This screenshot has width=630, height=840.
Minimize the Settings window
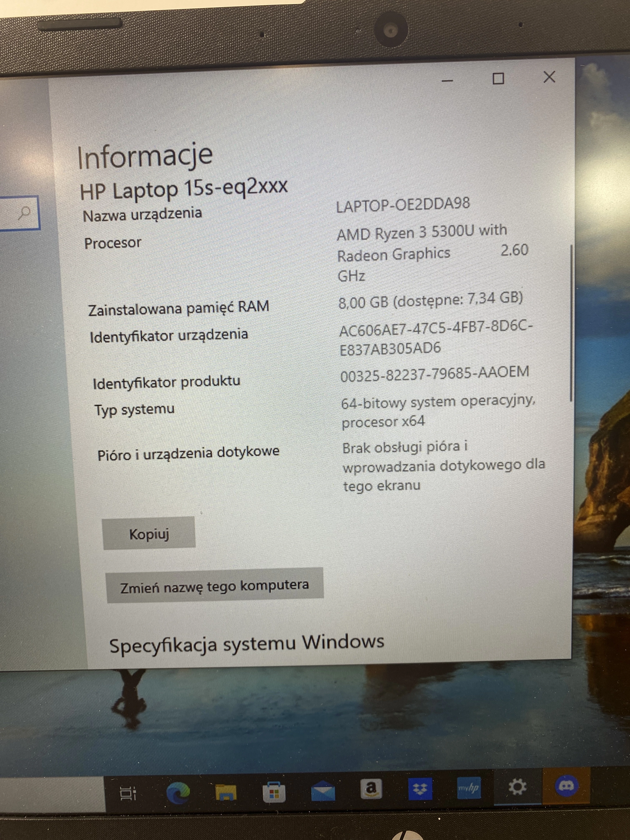click(x=447, y=80)
